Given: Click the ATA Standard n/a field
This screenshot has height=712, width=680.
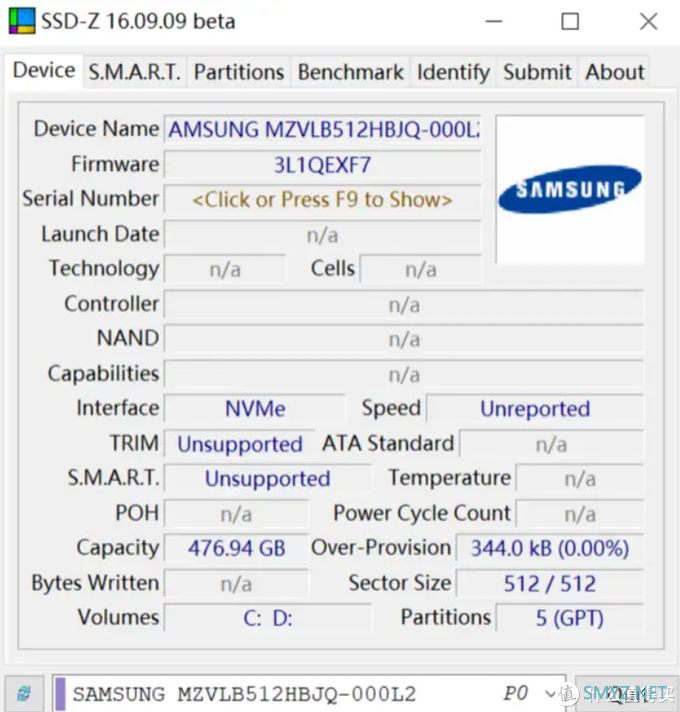Looking at the screenshot, I should click(551, 444).
